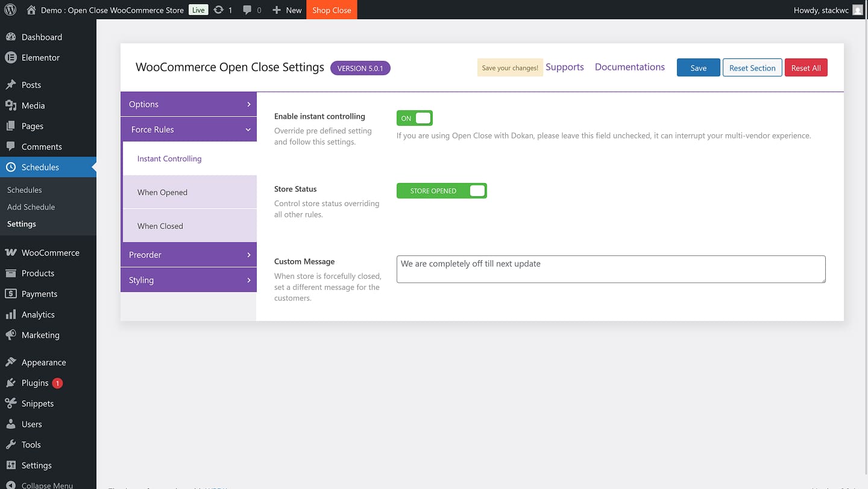Open the user avatar next to Howdy

(x=858, y=10)
